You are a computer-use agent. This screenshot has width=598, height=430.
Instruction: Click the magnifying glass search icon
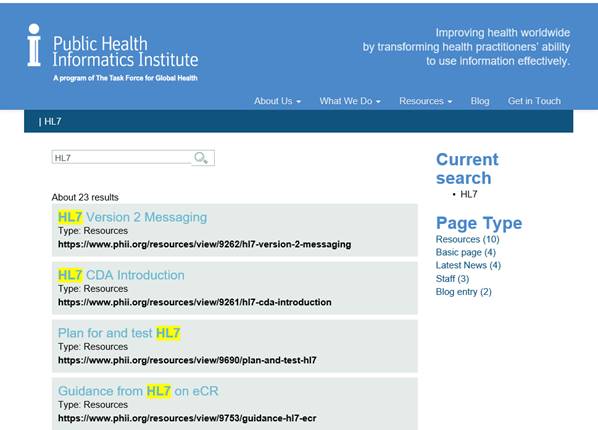[201, 158]
